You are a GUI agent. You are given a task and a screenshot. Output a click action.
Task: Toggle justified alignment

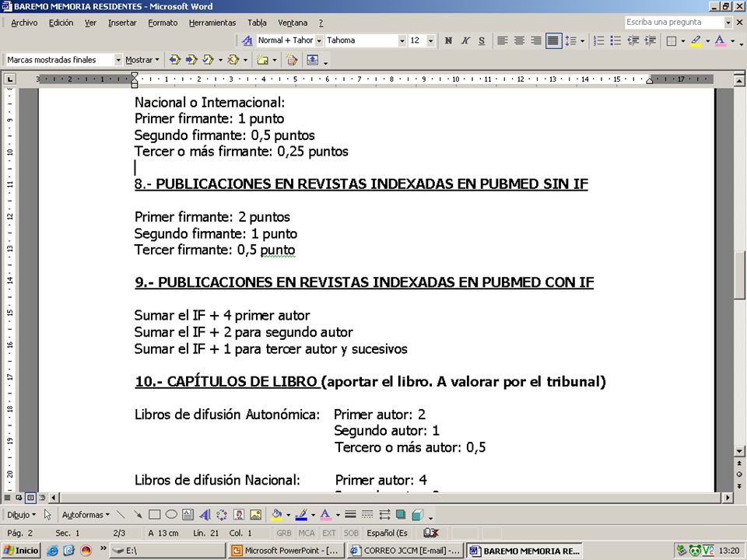553,40
